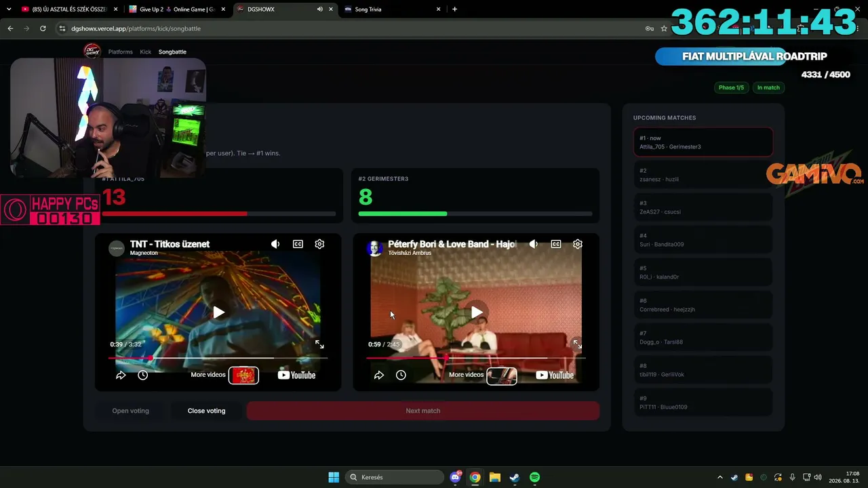Open the Platforms nav item
The width and height of the screenshot is (868, 488).
[121, 52]
